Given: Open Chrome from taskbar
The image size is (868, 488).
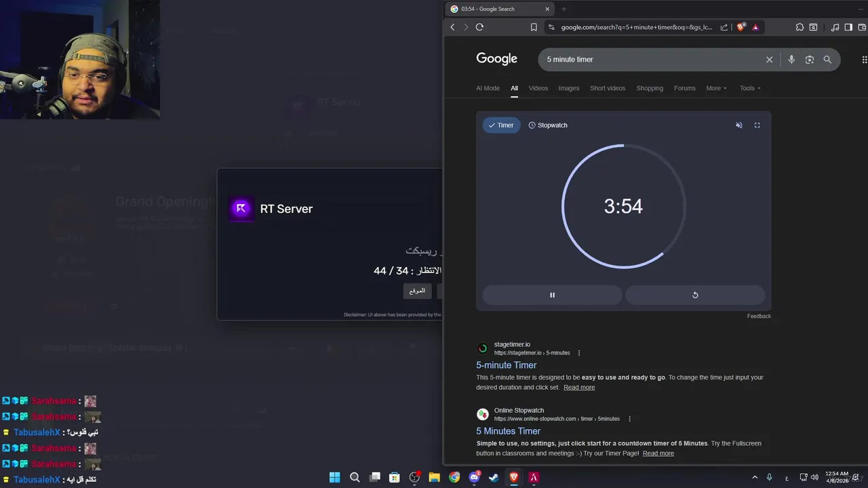Looking at the screenshot, I should (454, 477).
